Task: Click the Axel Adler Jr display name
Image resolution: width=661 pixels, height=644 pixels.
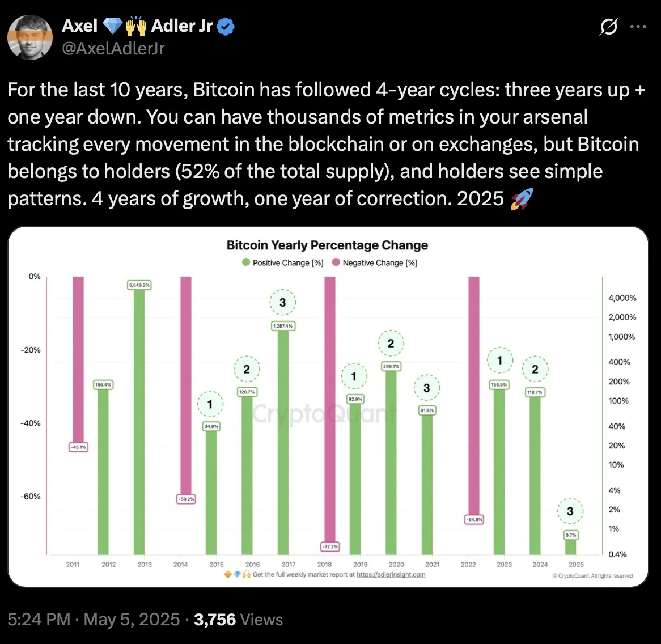Action: [x=137, y=26]
